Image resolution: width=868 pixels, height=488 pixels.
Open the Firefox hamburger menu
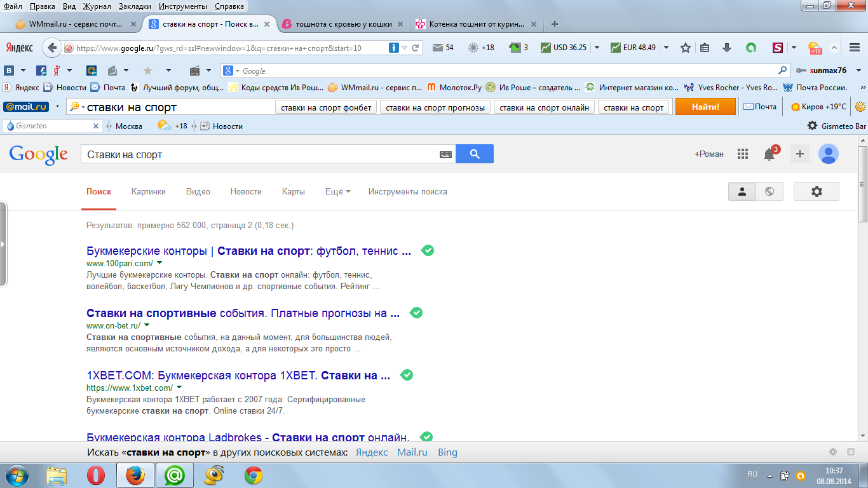(x=855, y=48)
